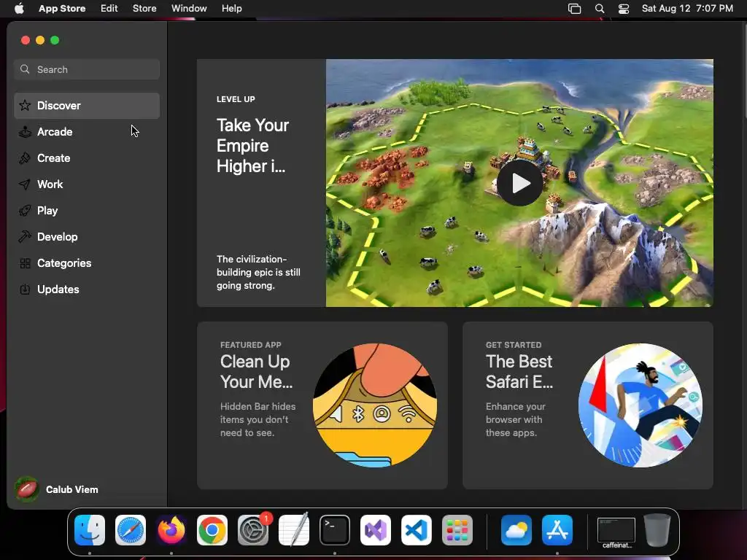Go to the Arcade section
The image size is (747, 560).
87,132
